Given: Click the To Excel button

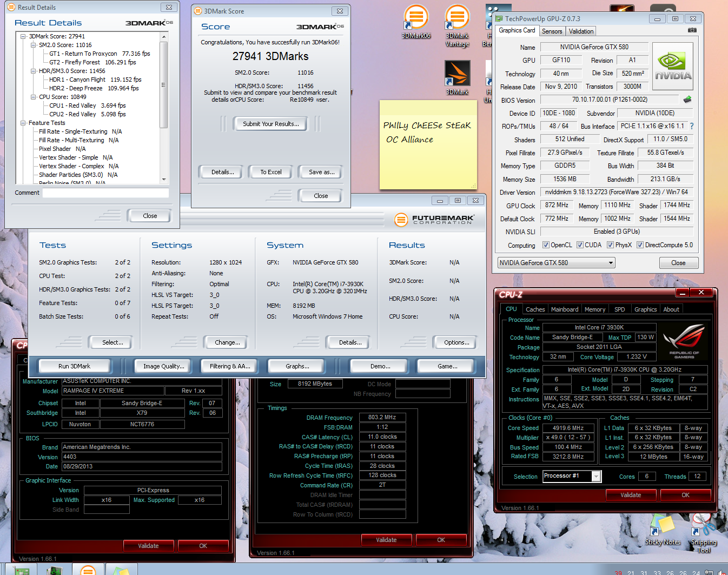Looking at the screenshot, I should click(x=271, y=172).
